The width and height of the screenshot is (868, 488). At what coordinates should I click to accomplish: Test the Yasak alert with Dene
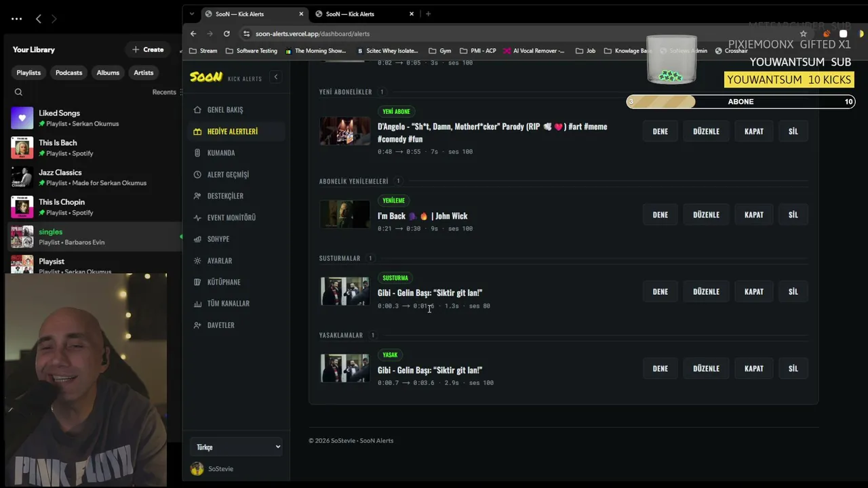pos(660,369)
